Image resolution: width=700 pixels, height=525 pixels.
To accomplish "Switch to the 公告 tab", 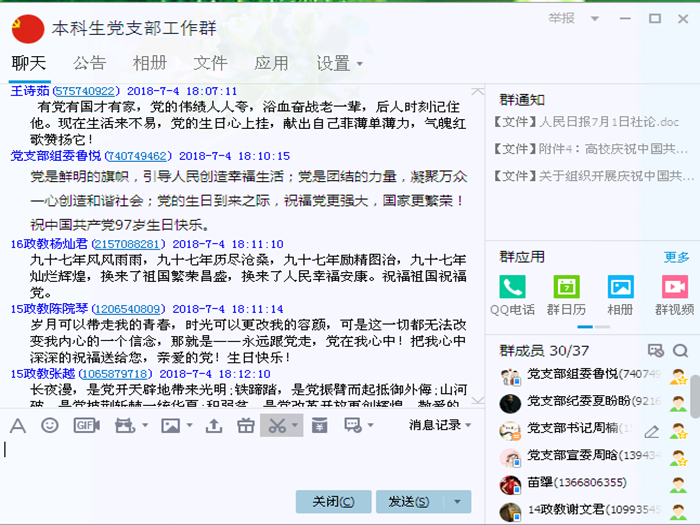I will [x=89, y=63].
